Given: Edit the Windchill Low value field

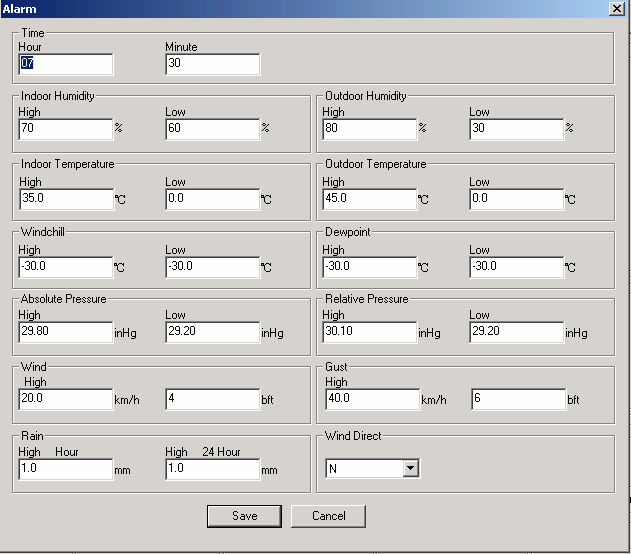Looking at the screenshot, I should coord(213,267).
